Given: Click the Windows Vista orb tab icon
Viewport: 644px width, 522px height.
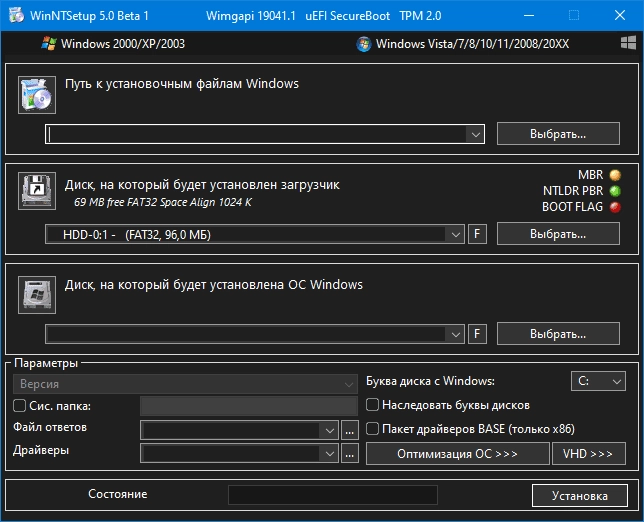Looking at the screenshot, I should click(363, 44).
